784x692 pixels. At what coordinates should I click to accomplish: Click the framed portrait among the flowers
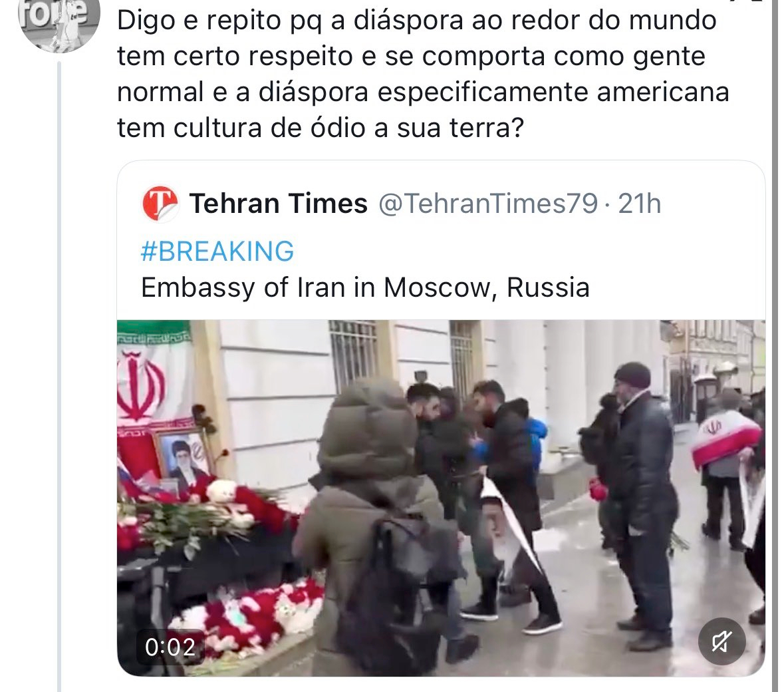pos(183,460)
